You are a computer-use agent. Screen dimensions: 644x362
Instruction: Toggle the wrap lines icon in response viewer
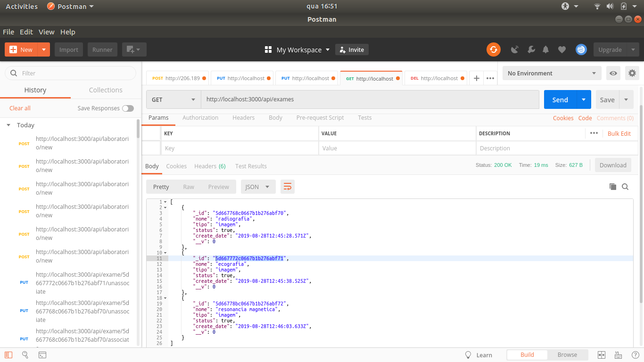[288, 187]
